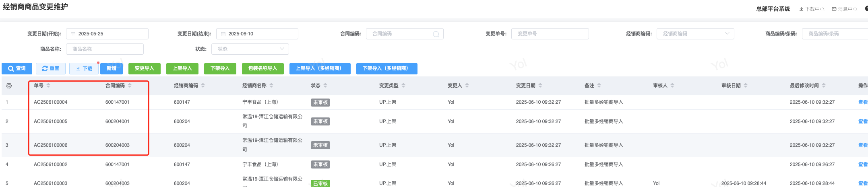
Task: Sort by 合同编码 column icon
Action: coord(130,86)
